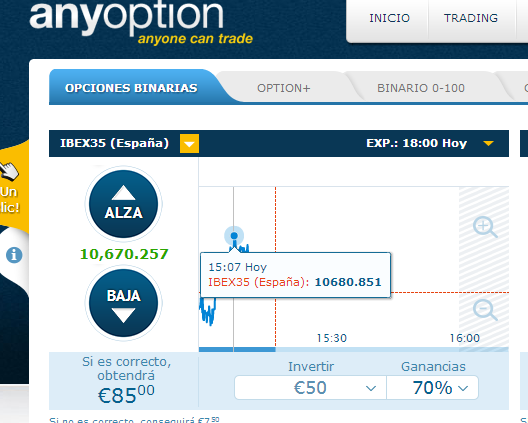Click the 15:30 time label on chart
The height and width of the screenshot is (423, 528).
pyautogui.click(x=332, y=338)
